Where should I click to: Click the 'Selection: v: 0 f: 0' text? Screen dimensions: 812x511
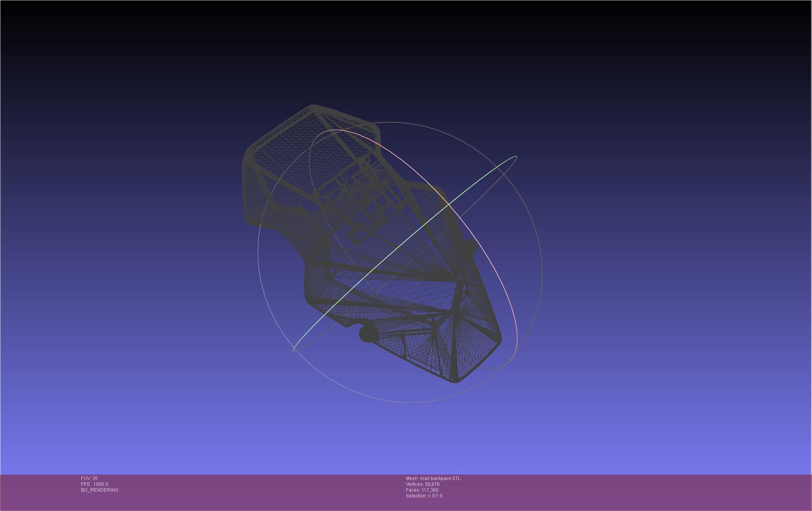point(424,496)
